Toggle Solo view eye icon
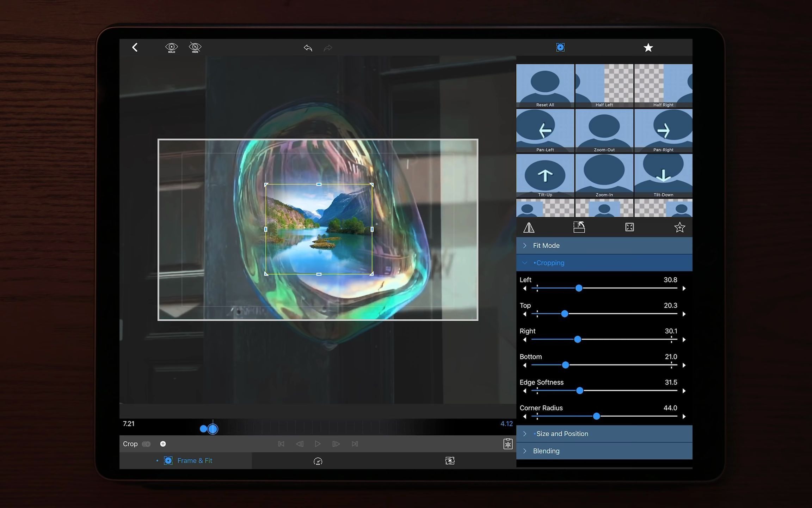 [171, 47]
